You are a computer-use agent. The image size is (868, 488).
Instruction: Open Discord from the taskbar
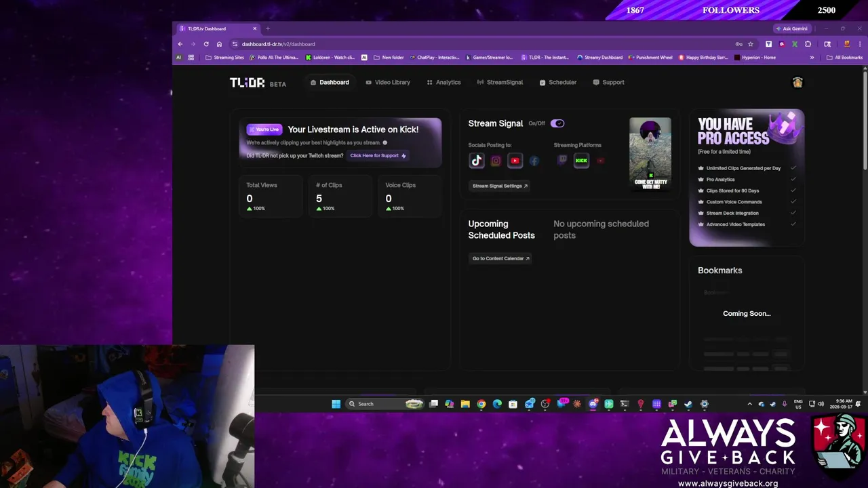pyautogui.click(x=593, y=404)
